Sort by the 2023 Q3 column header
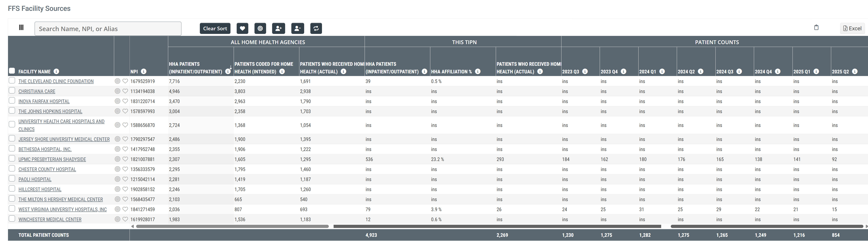 (570, 72)
